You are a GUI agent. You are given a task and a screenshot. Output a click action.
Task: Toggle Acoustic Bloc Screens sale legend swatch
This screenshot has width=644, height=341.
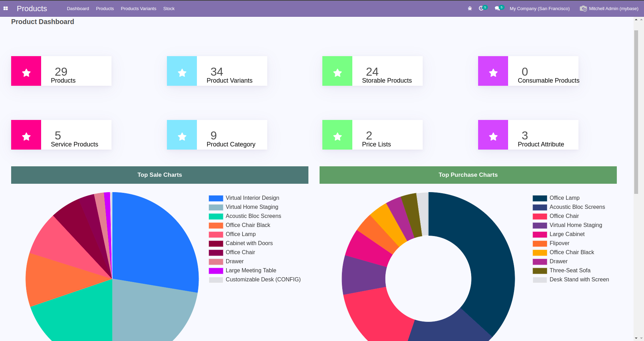pos(216,216)
